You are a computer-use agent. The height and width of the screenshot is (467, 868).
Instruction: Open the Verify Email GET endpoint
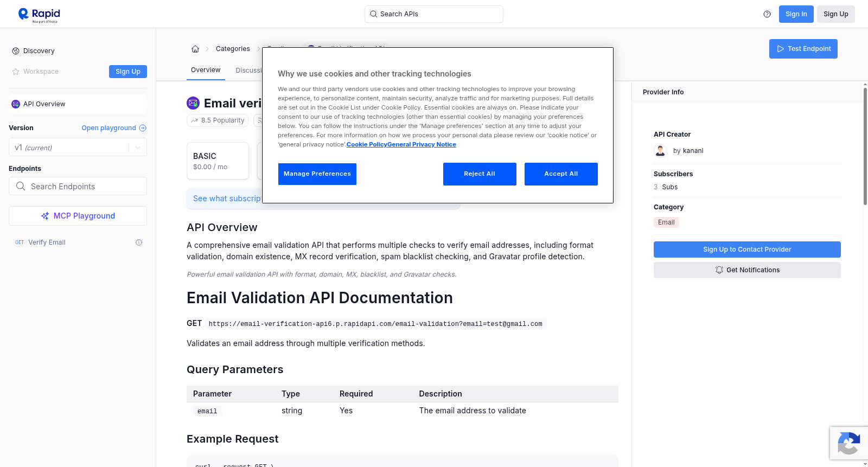click(78, 242)
